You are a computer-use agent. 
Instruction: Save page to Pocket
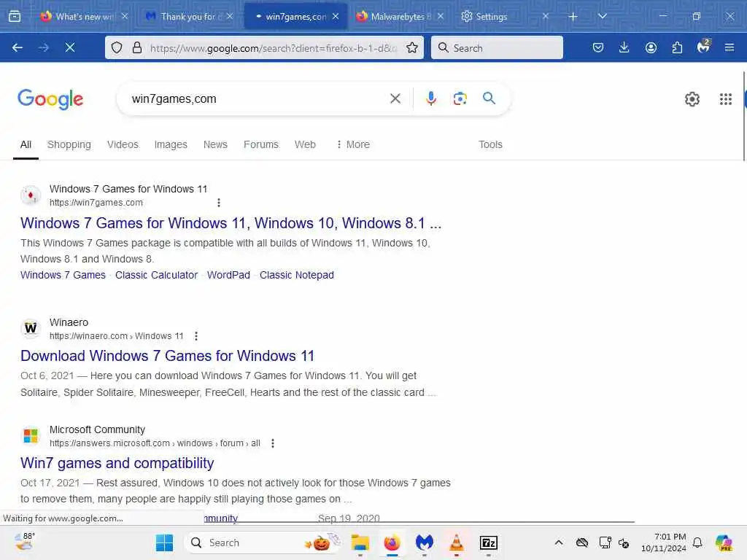598,47
